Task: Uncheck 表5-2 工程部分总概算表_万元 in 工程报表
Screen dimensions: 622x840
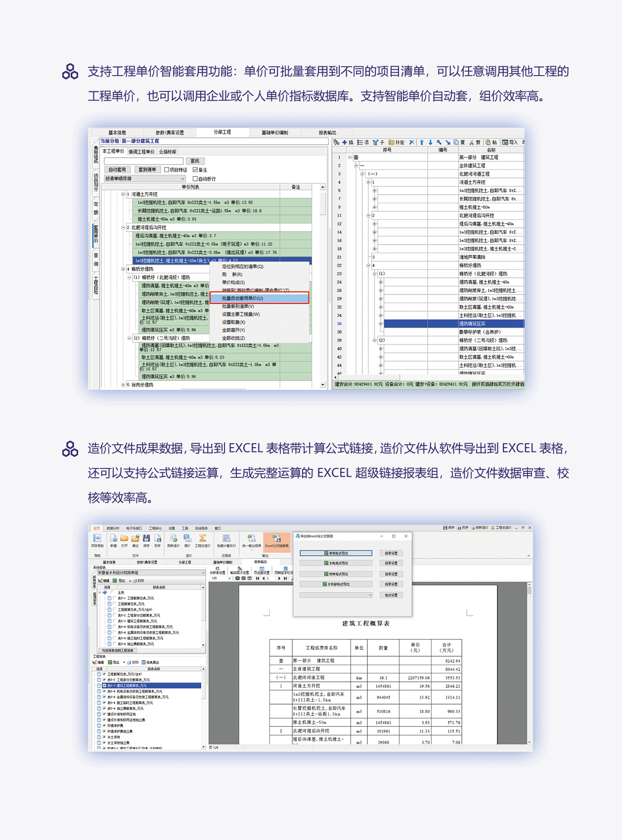Action: tap(104, 680)
